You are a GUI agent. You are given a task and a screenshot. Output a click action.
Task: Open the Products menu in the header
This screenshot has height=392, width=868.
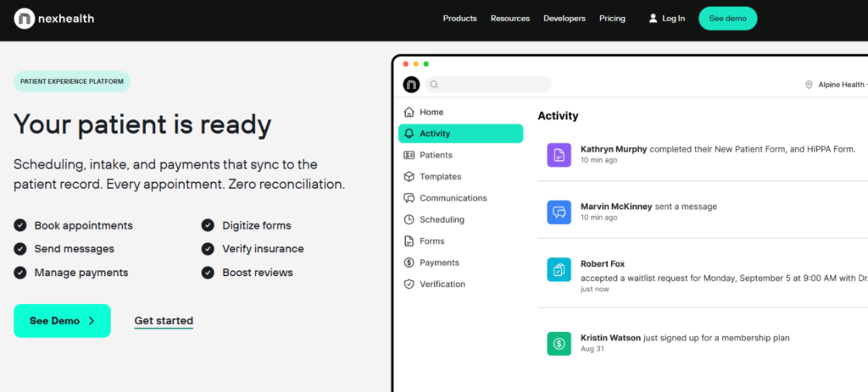[x=460, y=19]
